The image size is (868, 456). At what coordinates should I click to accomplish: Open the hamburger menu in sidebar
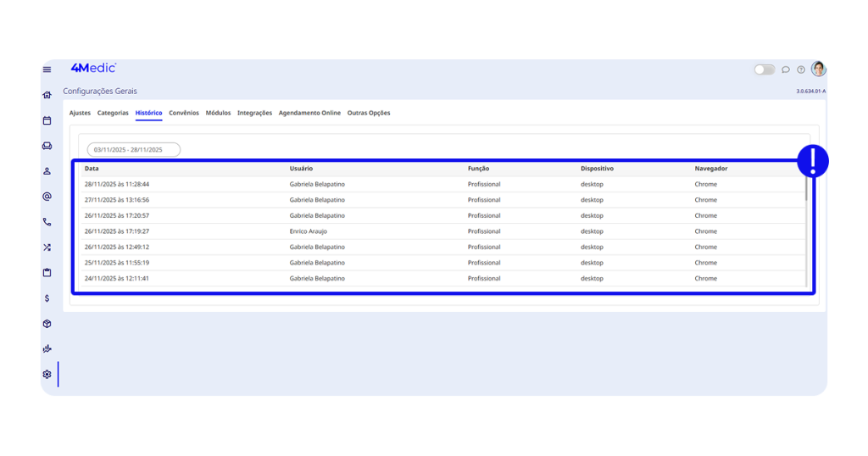(x=47, y=70)
